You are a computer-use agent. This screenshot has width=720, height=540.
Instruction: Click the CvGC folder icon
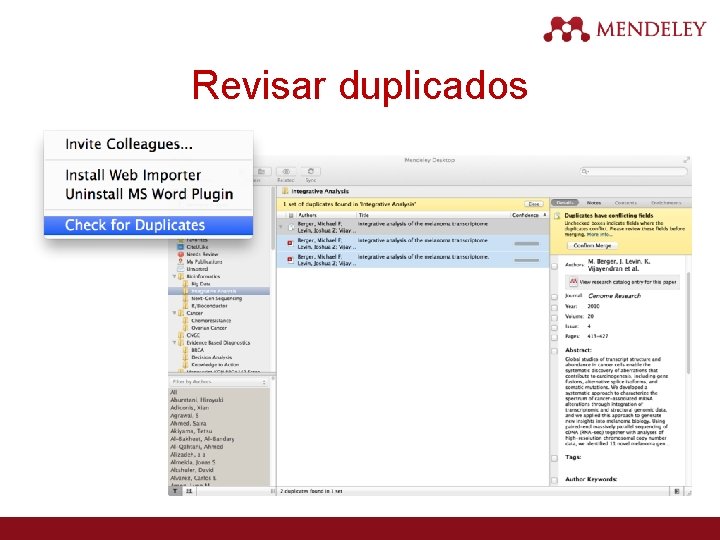click(x=181, y=335)
